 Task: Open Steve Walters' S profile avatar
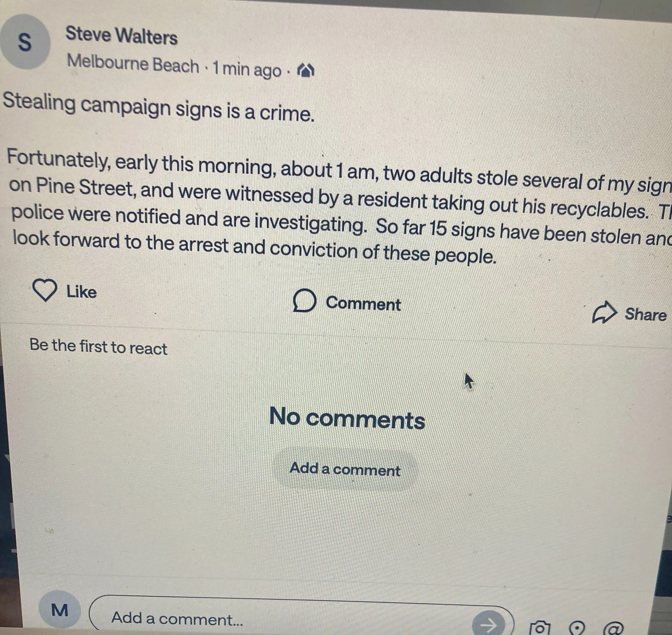pos(25,42)
